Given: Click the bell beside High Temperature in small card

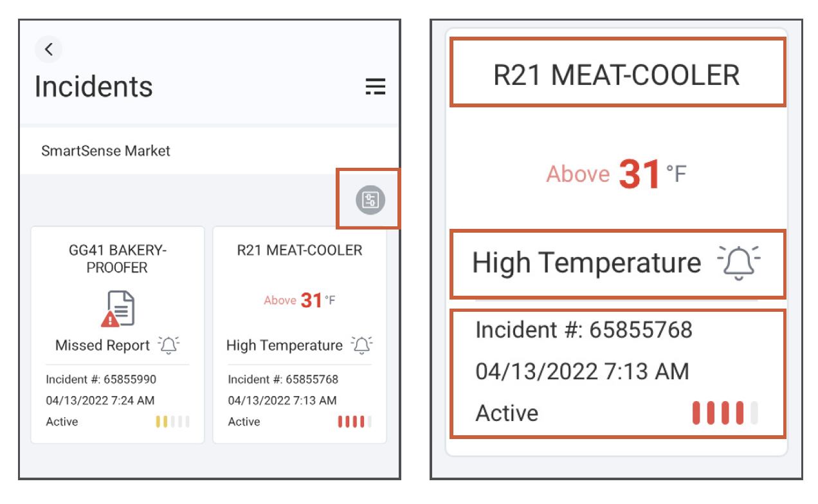Looking at the screenshot, I should (x=362, y=345).
